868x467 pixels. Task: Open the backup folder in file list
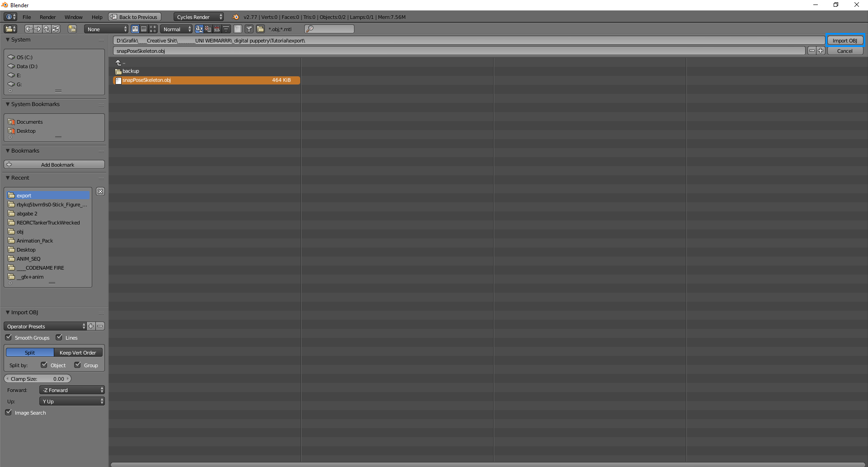[131, 71]
